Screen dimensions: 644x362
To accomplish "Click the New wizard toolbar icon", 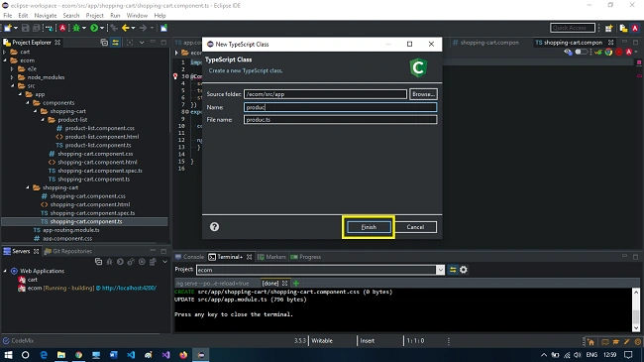I will (x=8, y=28).
